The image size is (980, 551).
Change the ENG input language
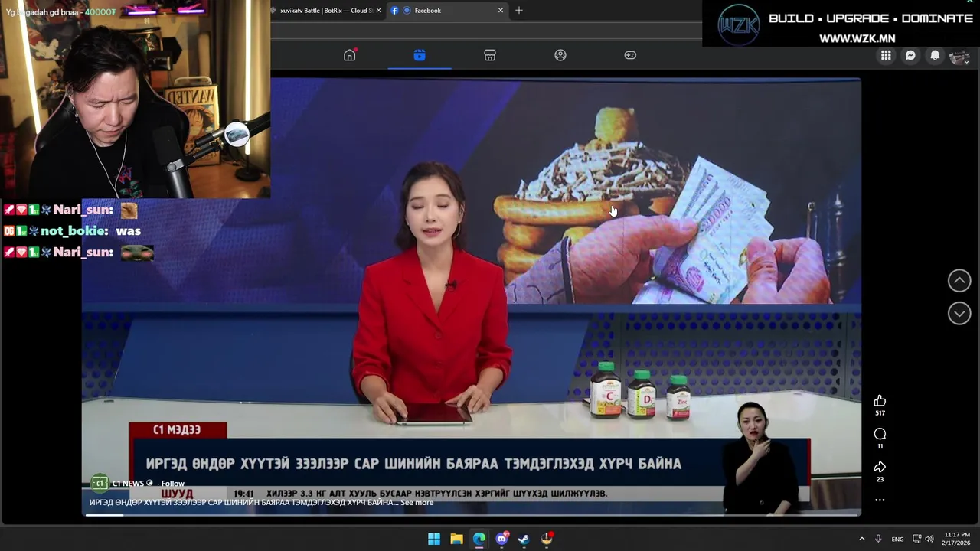[x=897, y=539]
